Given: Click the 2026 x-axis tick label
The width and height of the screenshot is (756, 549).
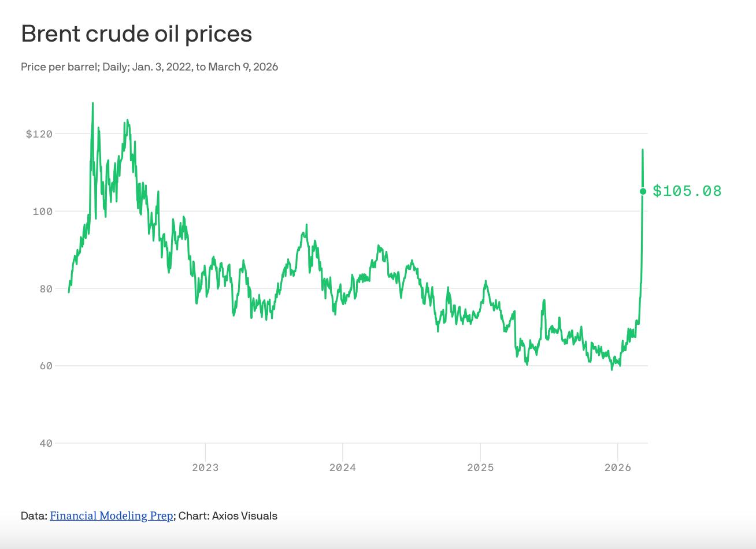Looking at the screenshot, I should [x=618, y=468].
